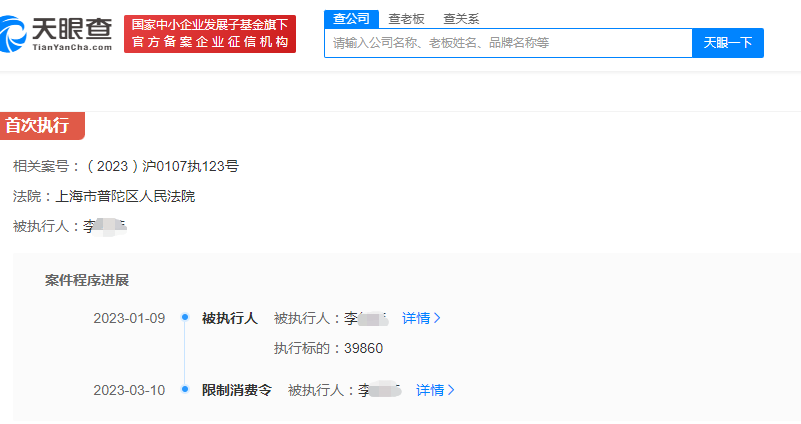Click the 2023-01-09 timeline dot marker
The height and width of the screenshot is (424, 801).
pyautogui.click(x=185, y=317)
